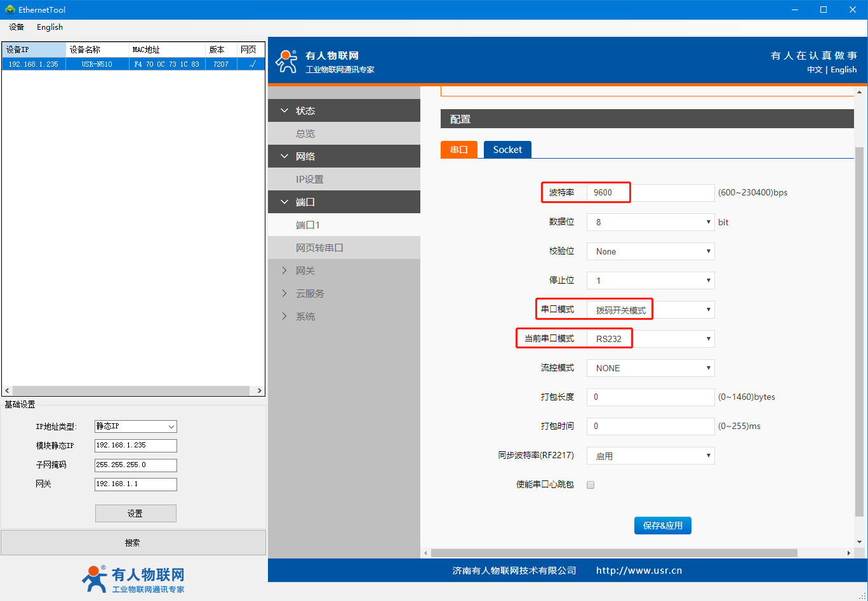This screenshot has width=868, height=601.
Task: Expand the 云服务 sidebar section
Action: pyautogui.click(x=309, y=294)
